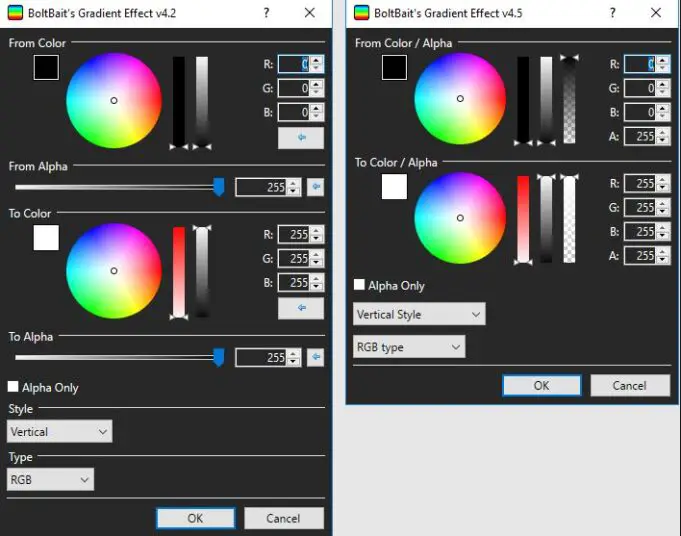The height and width of the screenshot is (536, 681).
Task: Click the blue arrow button under To Color in v4.2
Action: 300,309
